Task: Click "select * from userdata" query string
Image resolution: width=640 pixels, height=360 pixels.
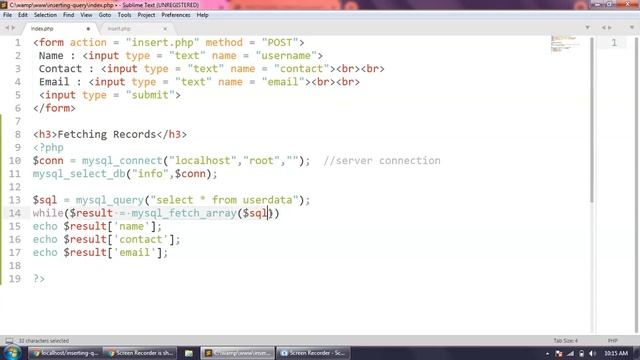Action: (x=224, y=200)
